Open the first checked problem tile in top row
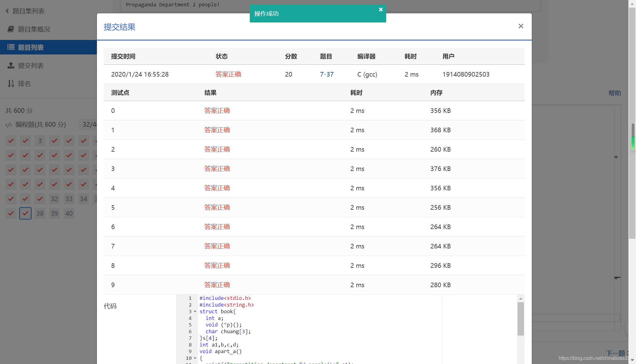 tap(11, 141)
